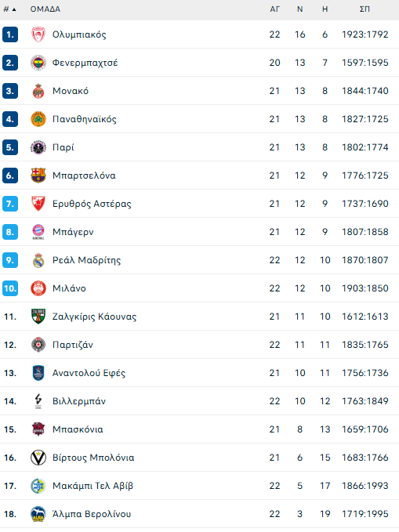Click the Fenerbahçe club crest
The height and width of the screenshot is (532, 399).
(x=38, y=63)
